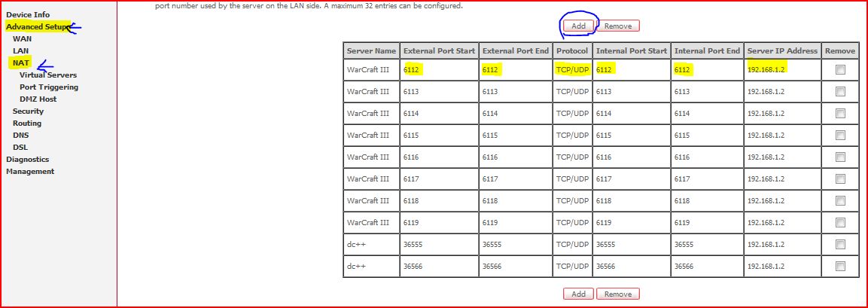This screenshot has width=868, height=308.
Task: Check Remove box for dc++ port 36566
Action: pos(840,267)
